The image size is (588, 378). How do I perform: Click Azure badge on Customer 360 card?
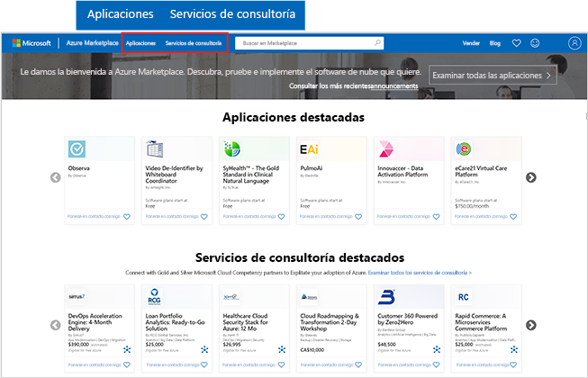click(x=437, y=349)
